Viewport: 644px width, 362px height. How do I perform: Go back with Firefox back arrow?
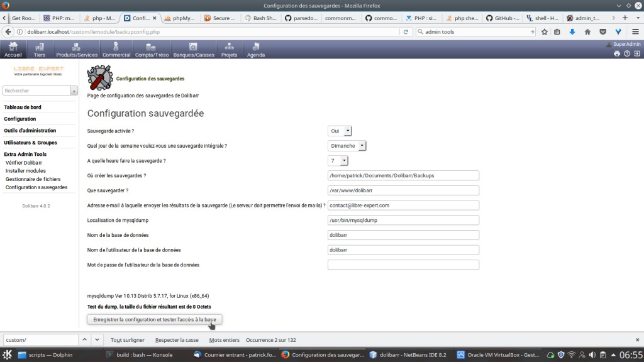coord(8,31)
